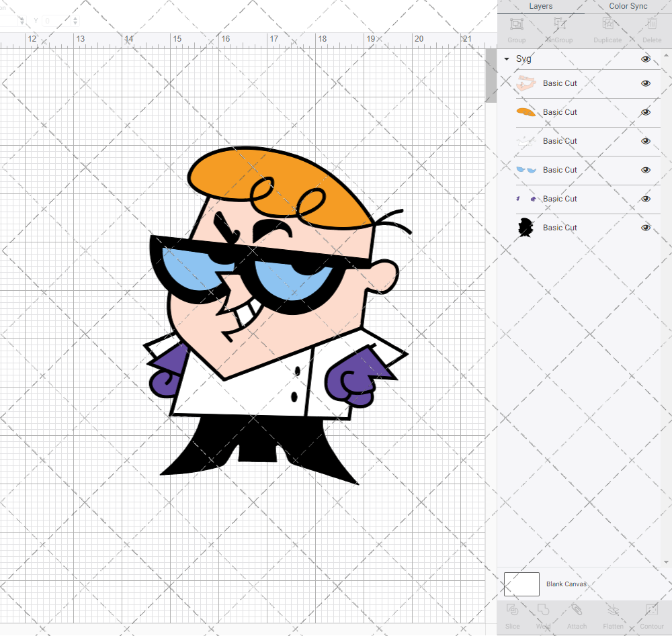Hide the blue glasses Basic Cut layer
Image resolution: width=672 pixels, height=636 pixels.
645,170
